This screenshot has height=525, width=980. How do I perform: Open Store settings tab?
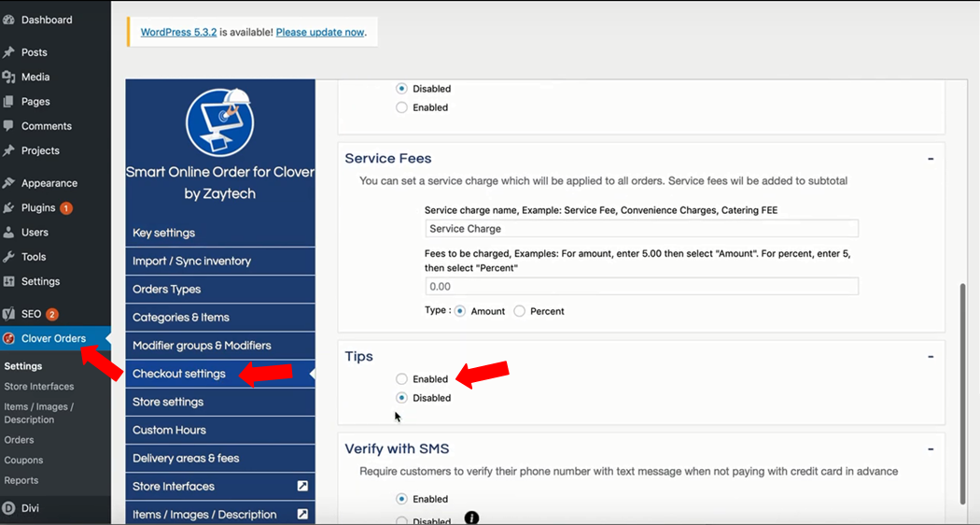click(x=220, y=402)
